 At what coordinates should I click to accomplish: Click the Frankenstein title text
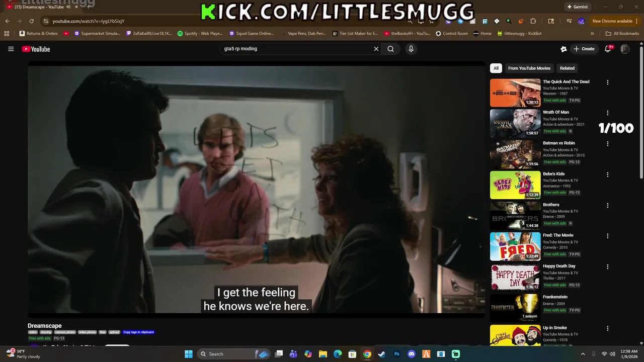click(x=555, y=297)
